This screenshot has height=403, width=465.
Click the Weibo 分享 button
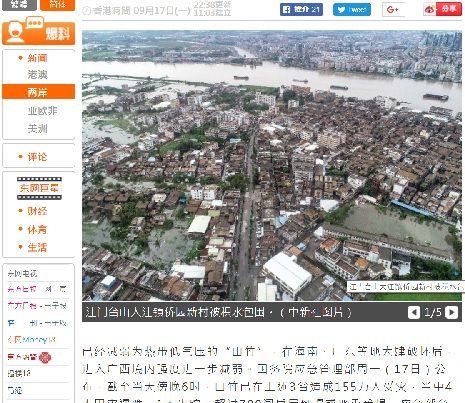pos(442,9)
